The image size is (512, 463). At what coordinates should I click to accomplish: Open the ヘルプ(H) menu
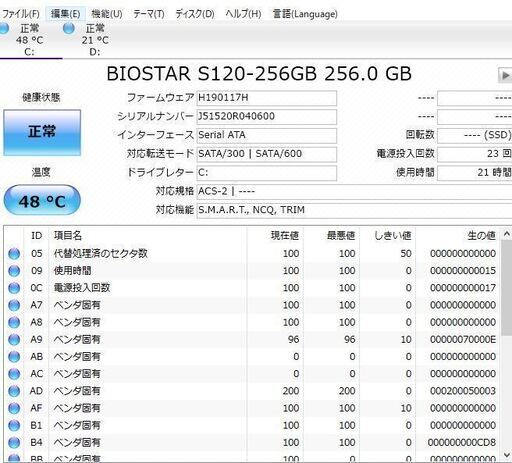tap(243, 14)
